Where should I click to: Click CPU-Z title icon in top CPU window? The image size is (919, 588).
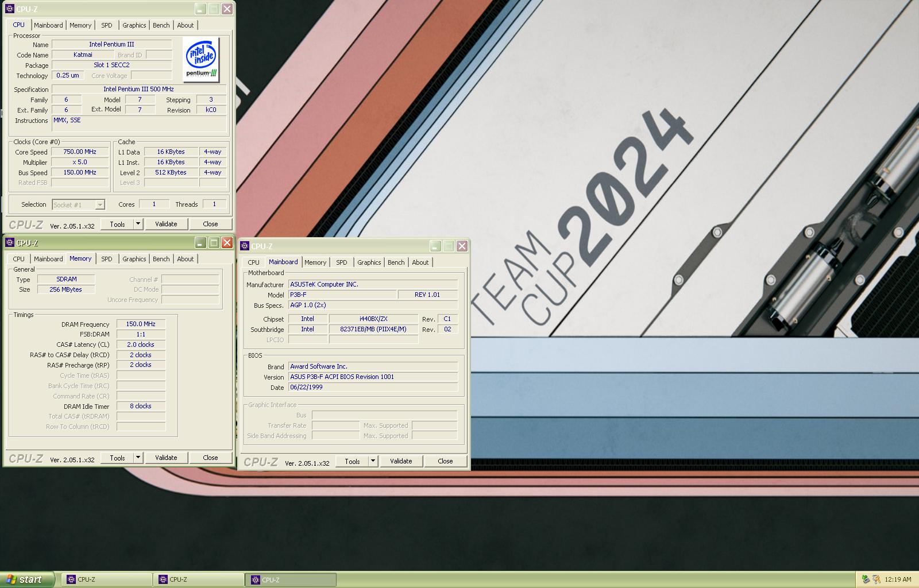click(x=9, y=9)
